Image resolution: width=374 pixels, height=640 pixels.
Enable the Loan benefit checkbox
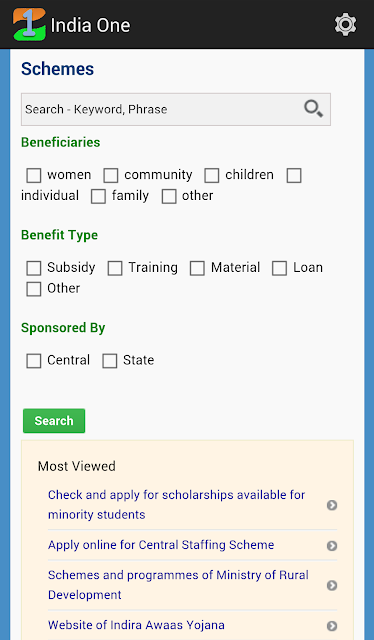[x=279, y=268]
